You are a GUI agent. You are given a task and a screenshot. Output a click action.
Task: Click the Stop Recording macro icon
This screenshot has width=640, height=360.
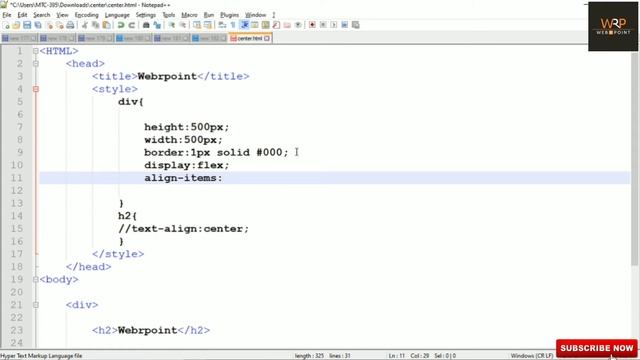click(x=323, y=25)
